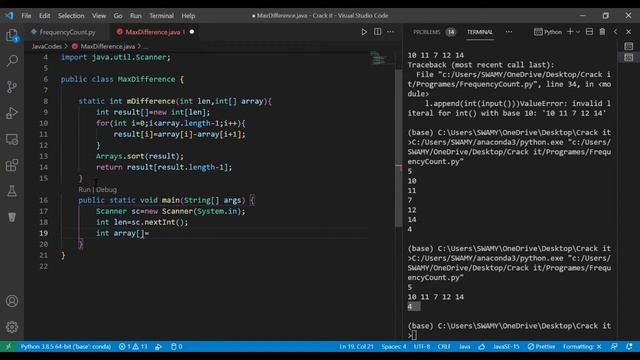Select the first terminal instance icon
Viewport: 640px width, 360px height.
(629, 46)
